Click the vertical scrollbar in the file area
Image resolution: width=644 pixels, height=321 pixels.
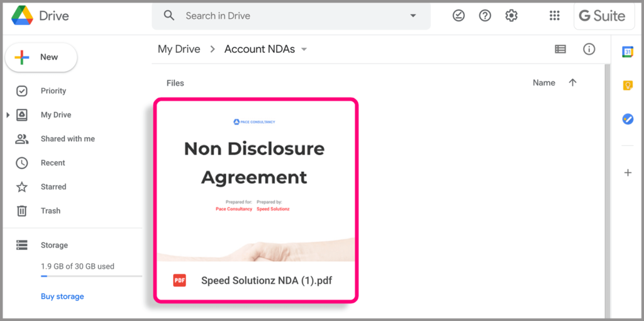(x=608, y=193)
